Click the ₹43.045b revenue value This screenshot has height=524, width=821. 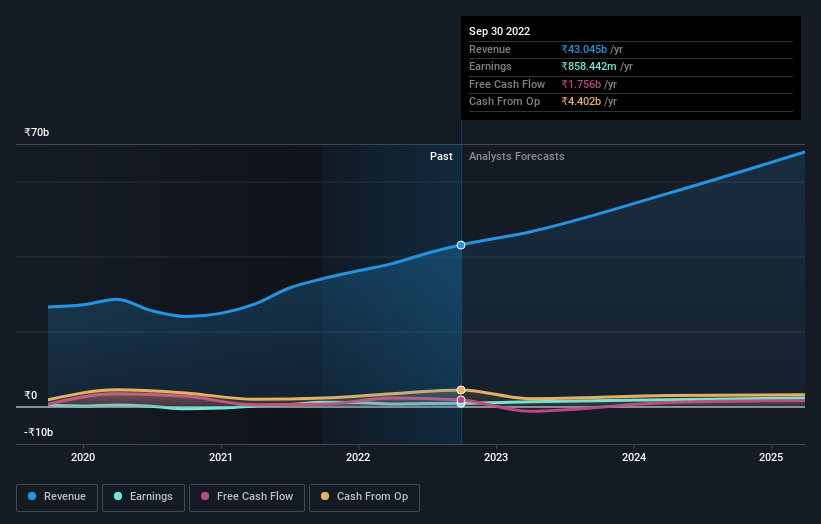point(584,49)
